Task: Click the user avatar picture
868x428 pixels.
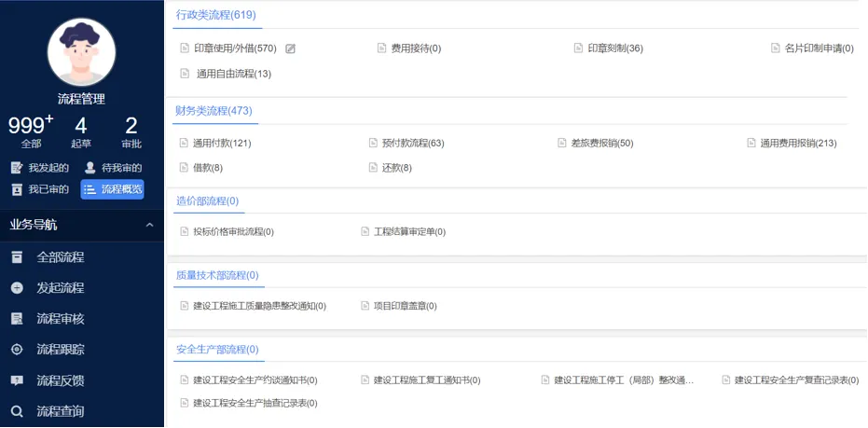Action: tap(81, 52)
